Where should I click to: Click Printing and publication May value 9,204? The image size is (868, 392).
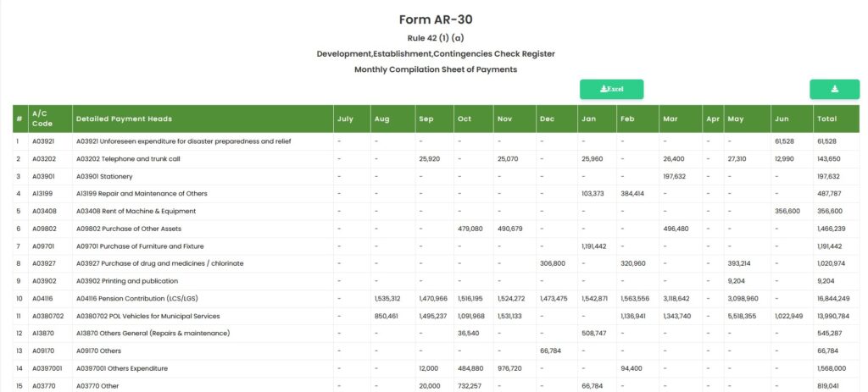click(x=736, y=281)
